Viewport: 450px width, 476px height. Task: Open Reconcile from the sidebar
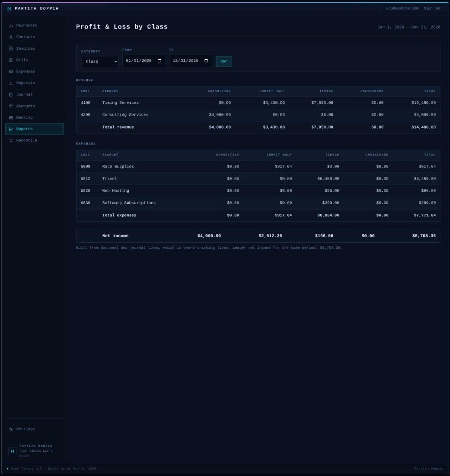click(35, 141)
